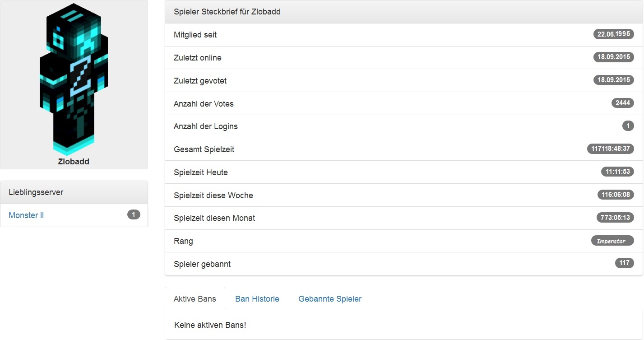Open the Gebannte Spieler tab
The height and width of the screenshot is (340, 644).
tap(330, 299)
